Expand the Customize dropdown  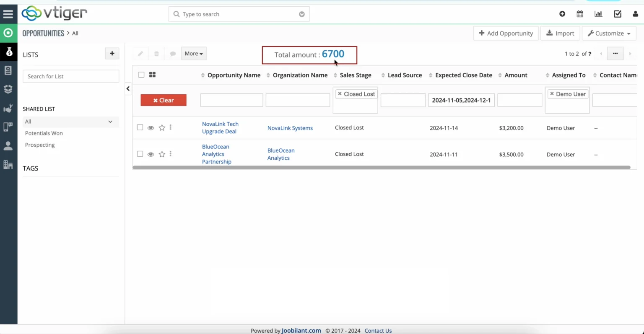pos(609,33)
